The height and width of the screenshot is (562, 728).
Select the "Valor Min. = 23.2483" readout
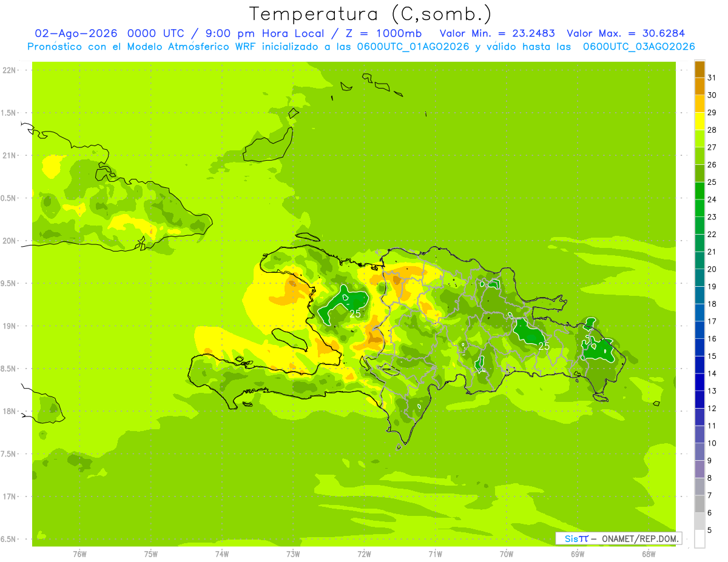coord(497,33)
